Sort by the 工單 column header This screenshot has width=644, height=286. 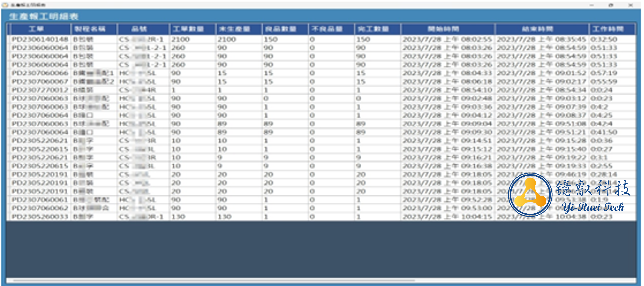point(41,29)
